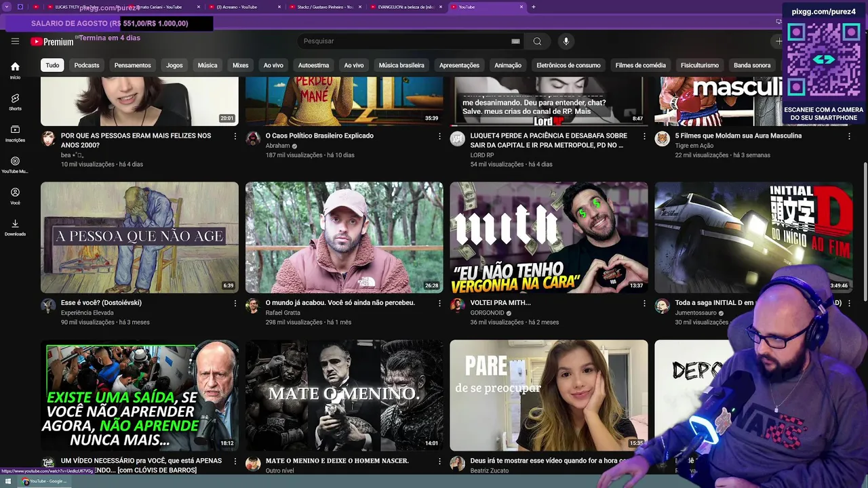Close the Acreano browser tab
The height and width of the screenshot is (488, 868).
pyautogui.click(x=279, y=7)
